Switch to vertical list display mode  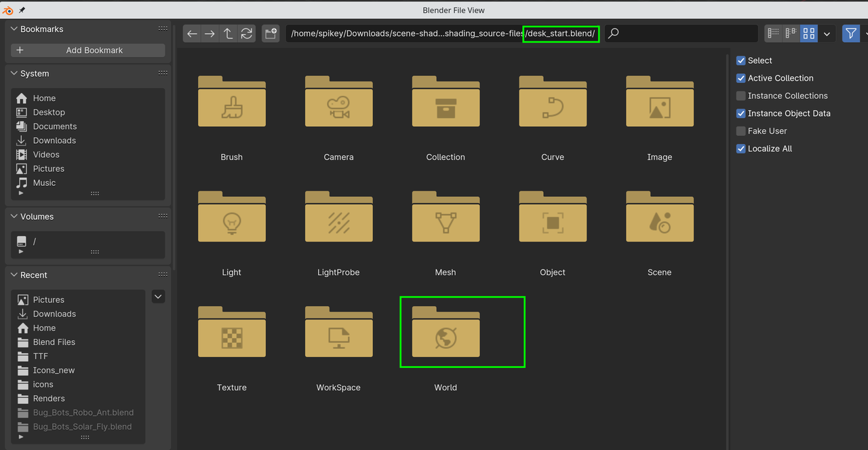(x=773, y=33)
